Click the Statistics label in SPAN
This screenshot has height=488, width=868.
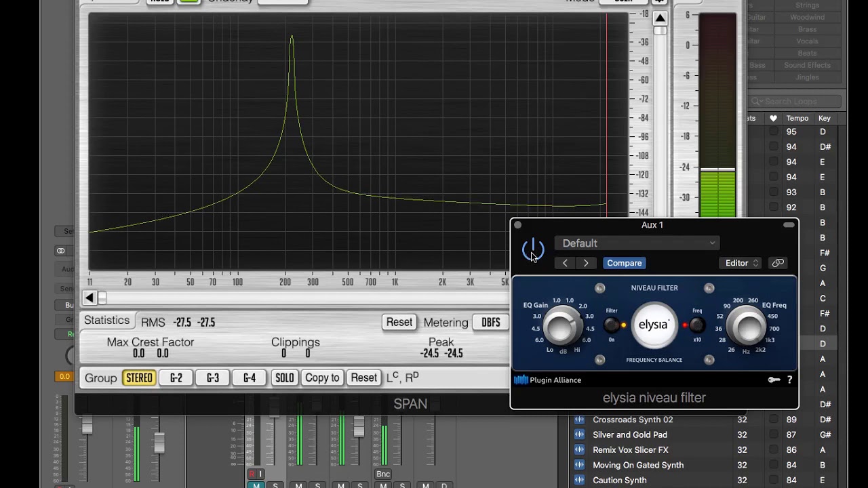[x=106, y=321]
